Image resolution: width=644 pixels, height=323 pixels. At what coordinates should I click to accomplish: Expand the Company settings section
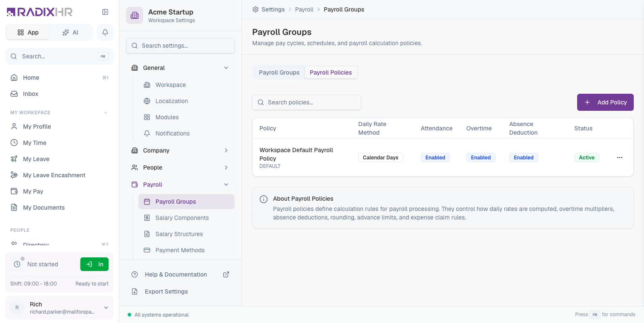[x=226, y=150]
